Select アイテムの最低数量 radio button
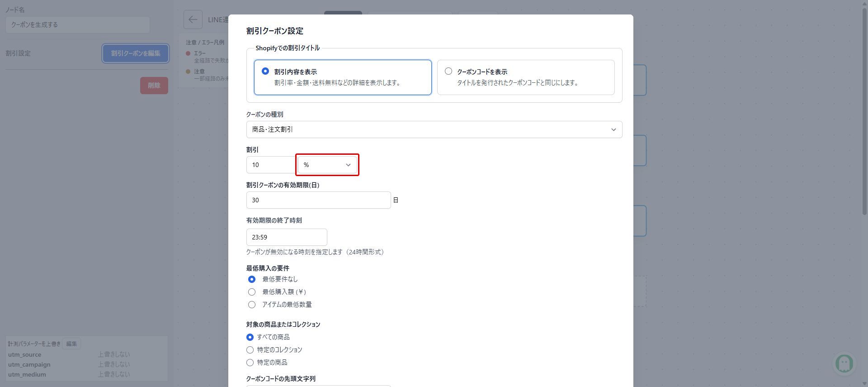868x387 pixels. (x=252, y=305)
